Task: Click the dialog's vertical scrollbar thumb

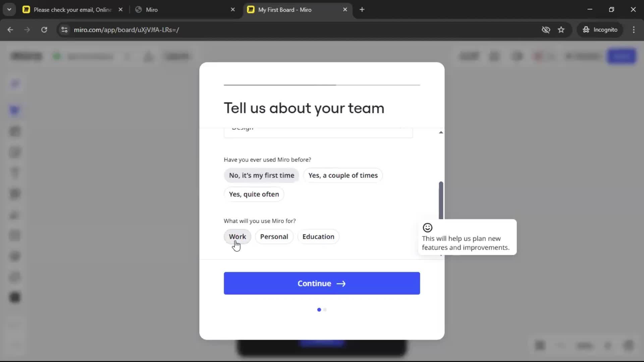Action: [x=441, y=200]
